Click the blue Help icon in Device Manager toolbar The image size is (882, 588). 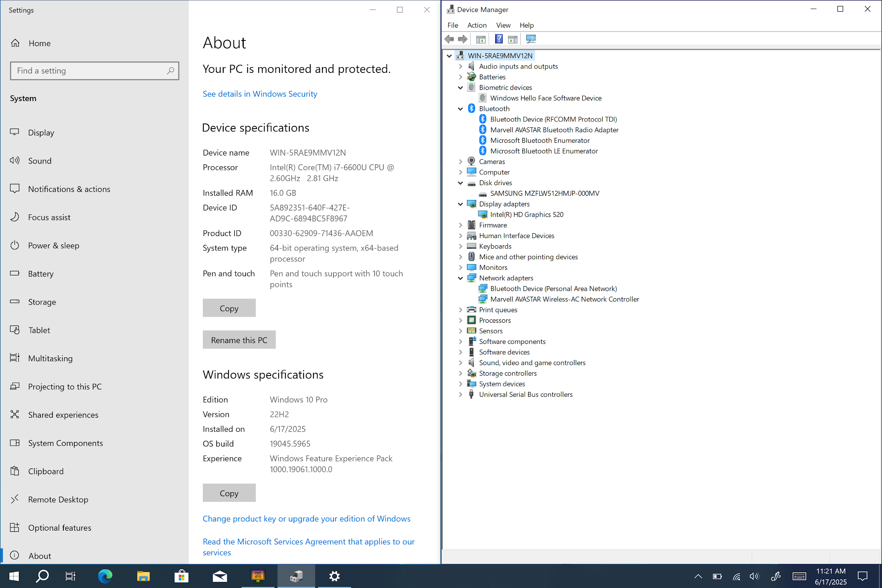(x=498, y=39)
